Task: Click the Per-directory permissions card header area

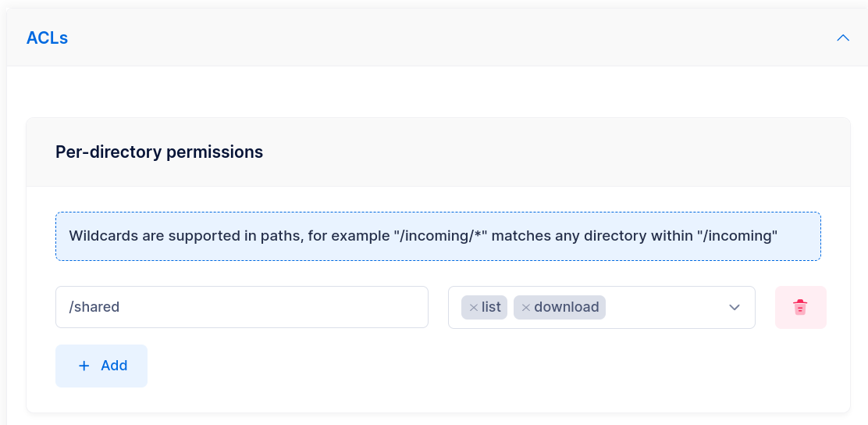Action: pos(546,152)
